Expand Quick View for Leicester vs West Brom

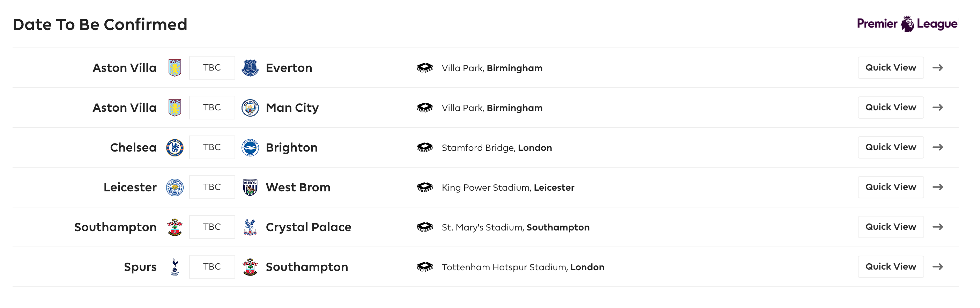[x=891, y=187]
